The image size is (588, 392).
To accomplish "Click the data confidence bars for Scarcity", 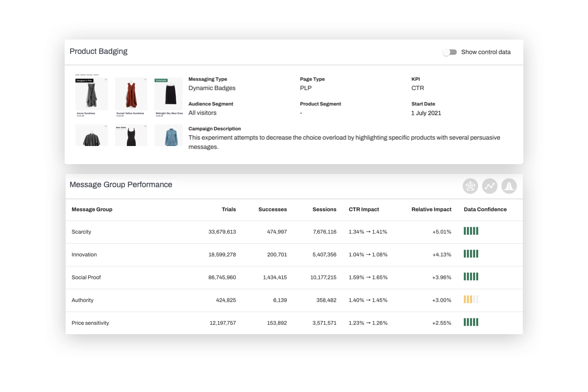I will (470, 231).
